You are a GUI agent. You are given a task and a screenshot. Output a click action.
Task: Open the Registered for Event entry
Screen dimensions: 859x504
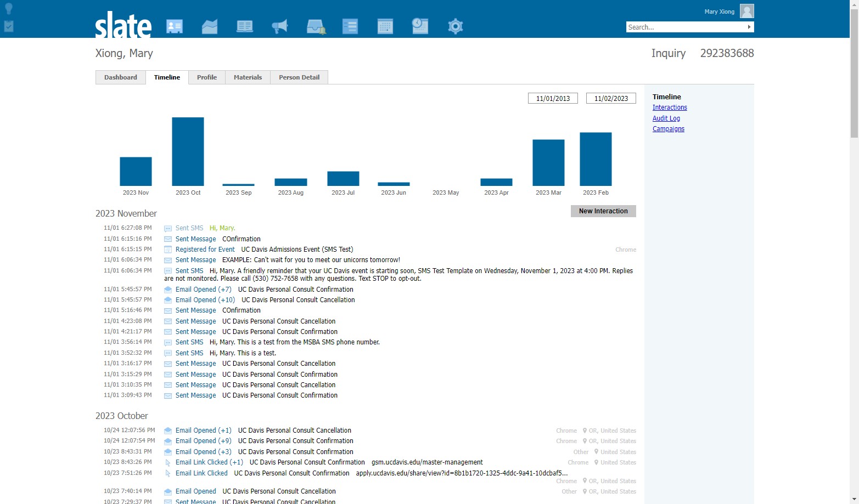click(205, 250)
